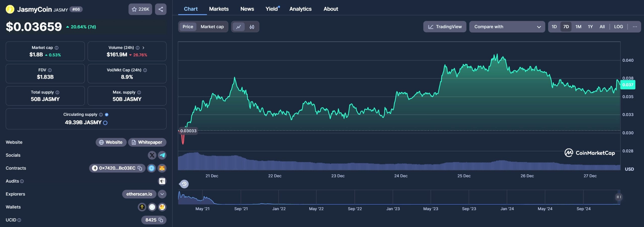Visit the project Website link
The image size is (644, 227).
[x=111, y=142]
